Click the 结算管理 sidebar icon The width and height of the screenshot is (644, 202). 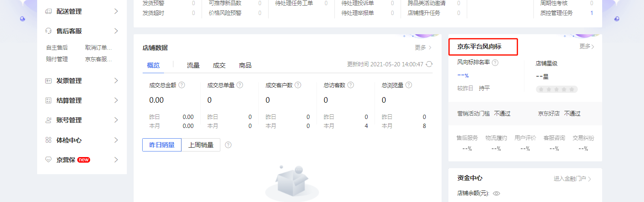[48, 101]
